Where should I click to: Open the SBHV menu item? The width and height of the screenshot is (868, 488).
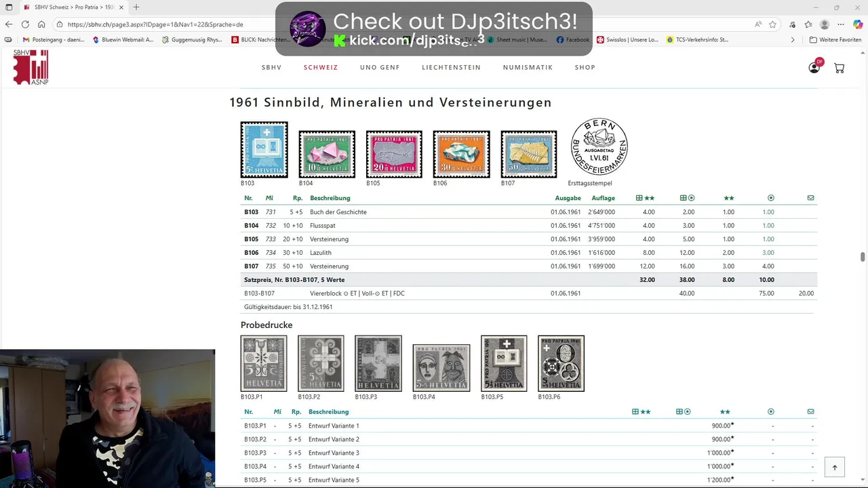click(x=271, y=67)
